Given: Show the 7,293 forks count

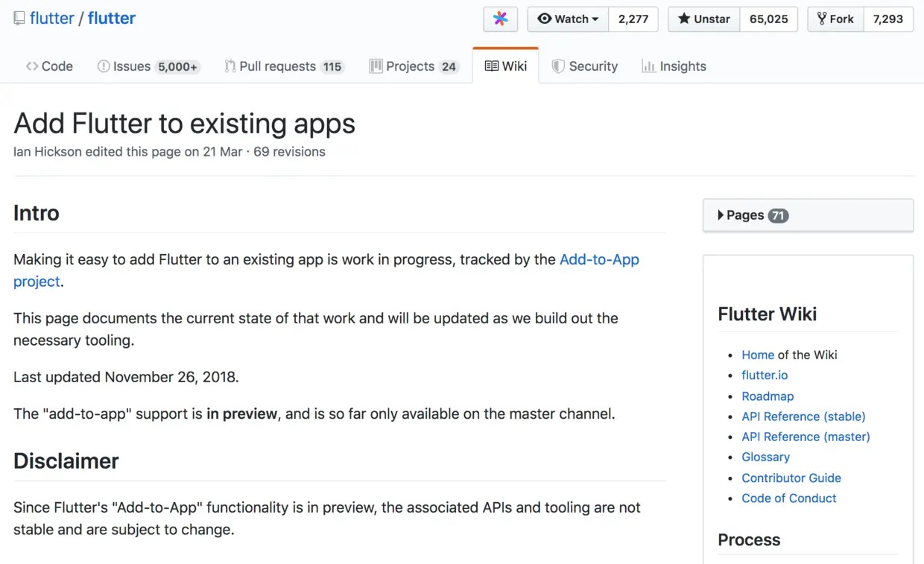Looking at the screenshot, I should click(888, 19).
